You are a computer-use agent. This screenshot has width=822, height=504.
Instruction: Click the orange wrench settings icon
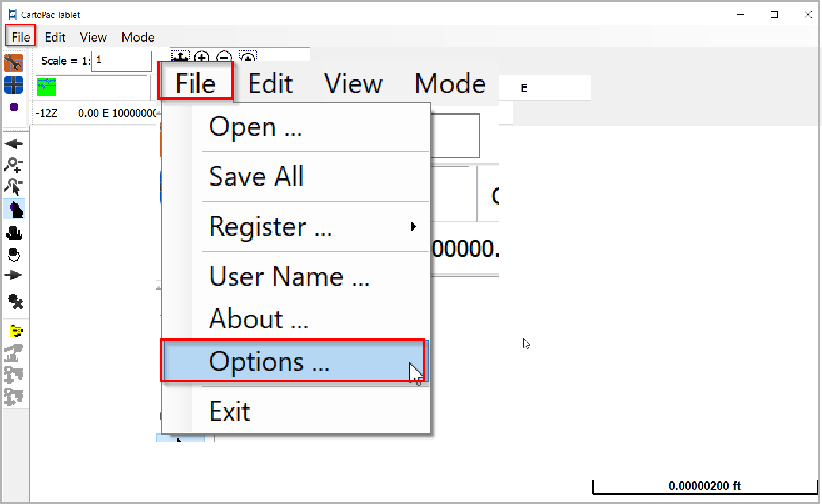point(13,63)
